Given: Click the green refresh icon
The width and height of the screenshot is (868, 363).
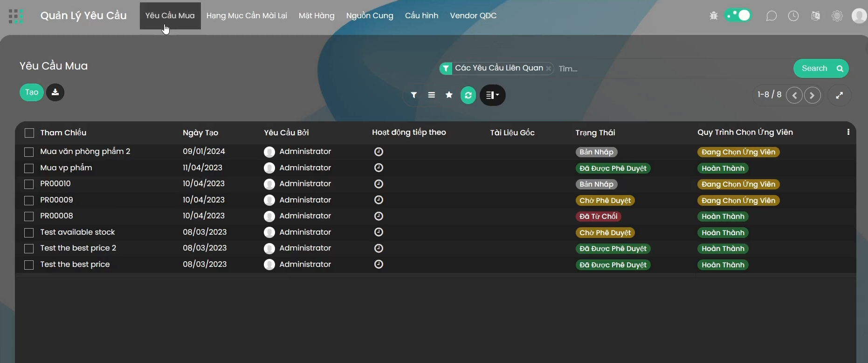Looking at the screenshot, I should (468, 95).
